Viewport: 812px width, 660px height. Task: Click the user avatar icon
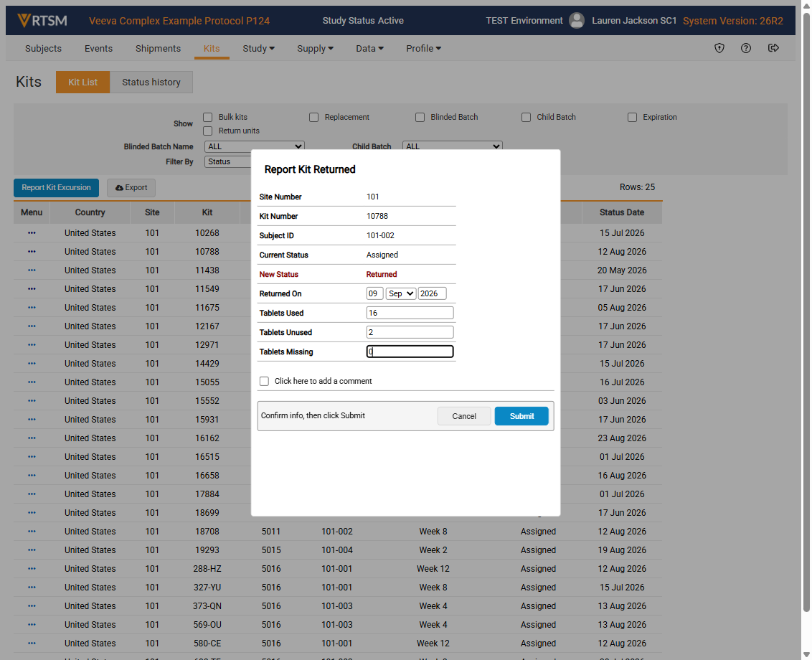click(x=577, y=21)
